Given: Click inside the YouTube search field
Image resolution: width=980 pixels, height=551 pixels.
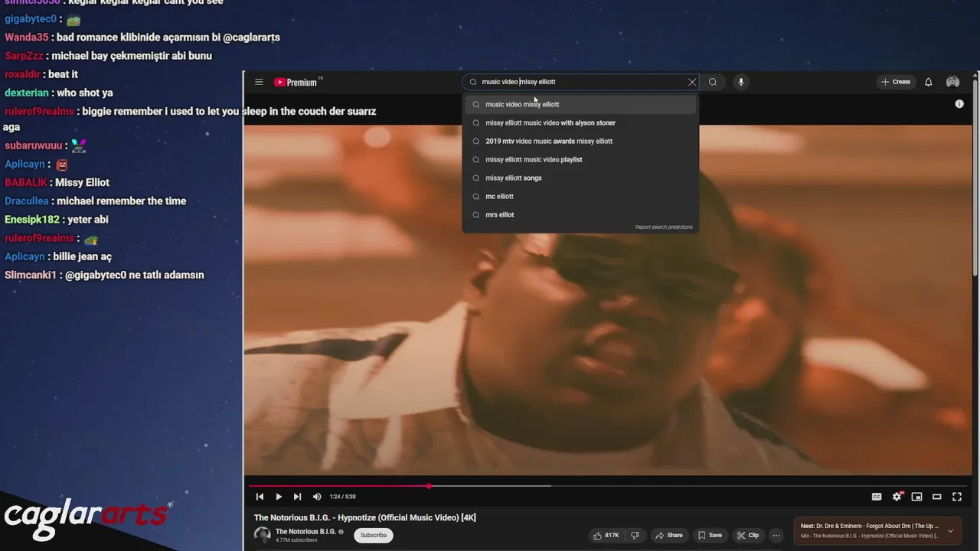Looking at the screenshot, I should [582, 82].
